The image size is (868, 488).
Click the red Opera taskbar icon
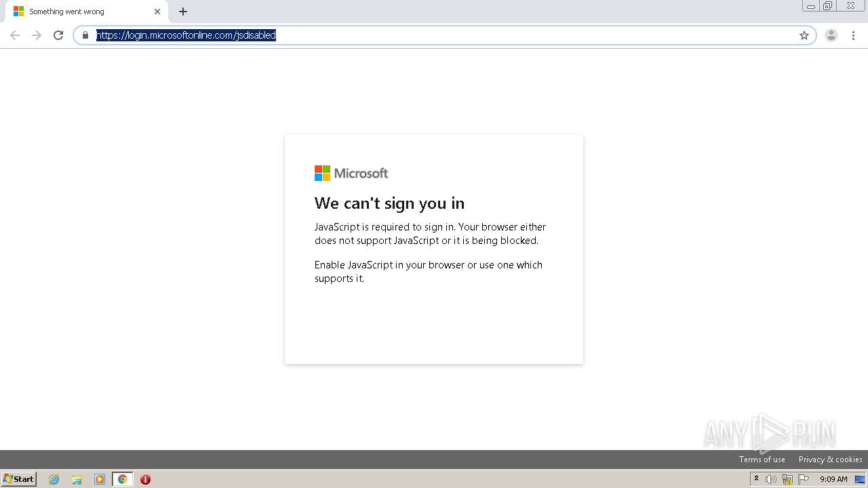[x=145, y=479]
